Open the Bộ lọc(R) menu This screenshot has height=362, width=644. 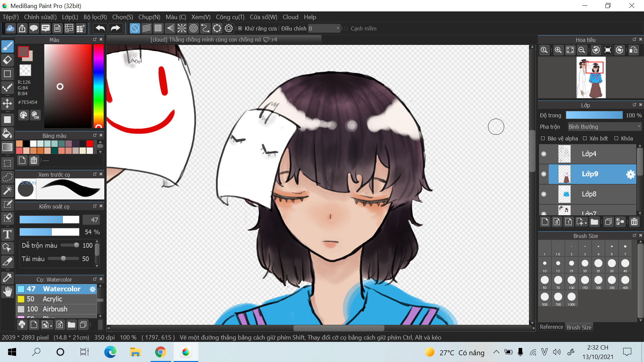coord(95,17)
